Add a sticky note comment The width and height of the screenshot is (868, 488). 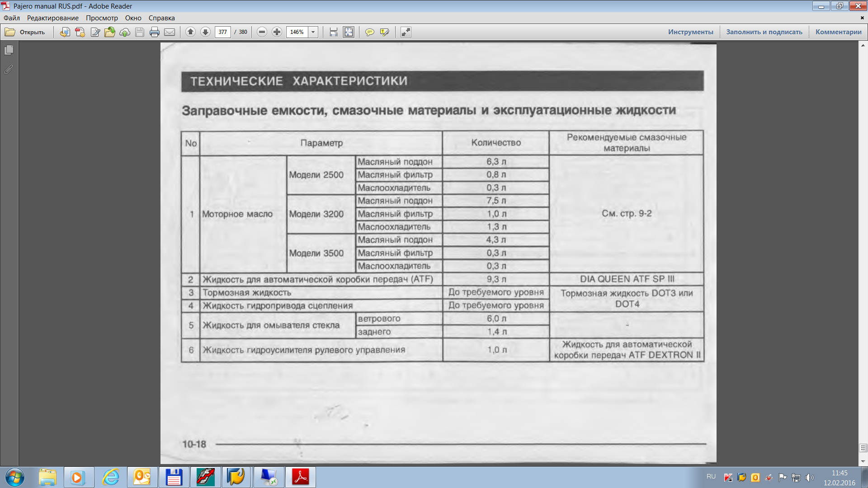click(x=370, y=32)
